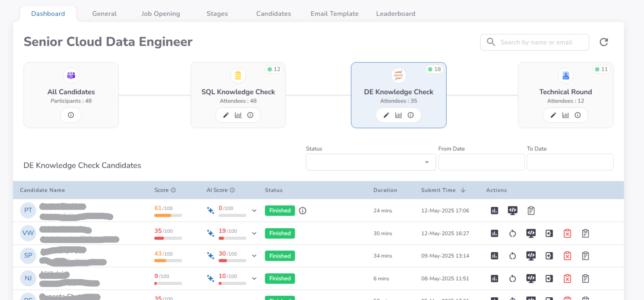Image resolution: width=644 pixels, height=300 pixels.
Task: Reject candidate VW with red cross icon
Action: pyautogui.click(x=567, y=233)
